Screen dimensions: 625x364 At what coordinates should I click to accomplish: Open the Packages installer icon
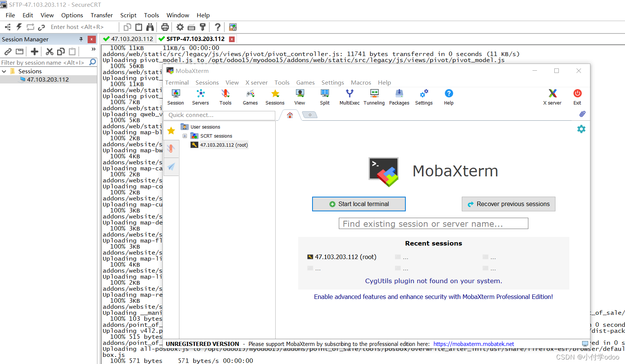point(399,97)
